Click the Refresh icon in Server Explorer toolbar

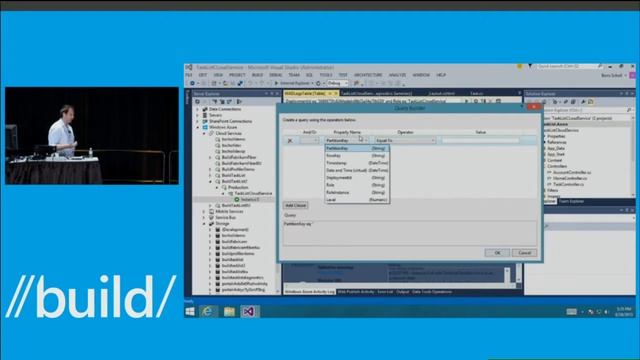(198, 102)
